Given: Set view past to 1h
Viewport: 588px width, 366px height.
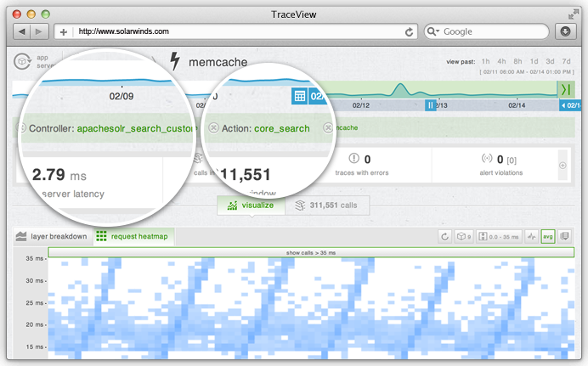Looking at the screenshot, I should (x=485, y=61).
